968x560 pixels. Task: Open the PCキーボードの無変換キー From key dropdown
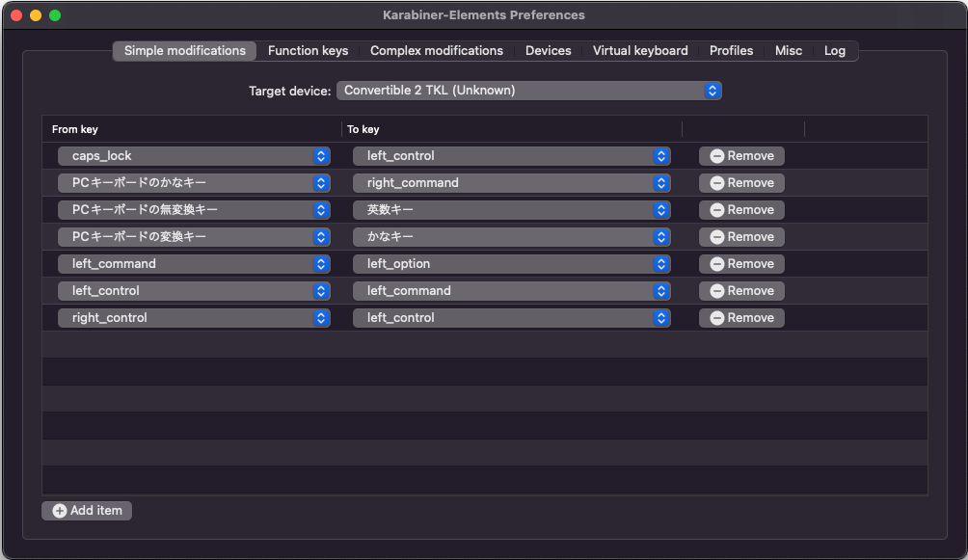click(194, 210)
